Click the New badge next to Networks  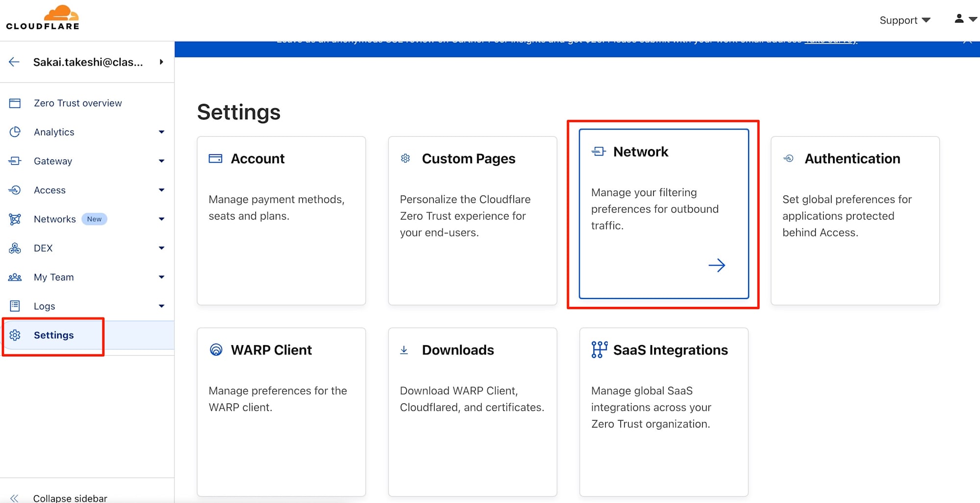pyautogui.click(x=94, y=219)
